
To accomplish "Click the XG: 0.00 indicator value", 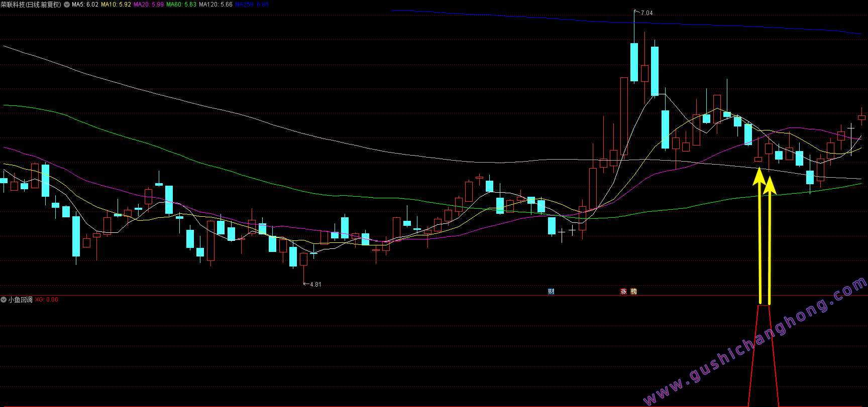I will pyautogui.click(x=46, y=300).
